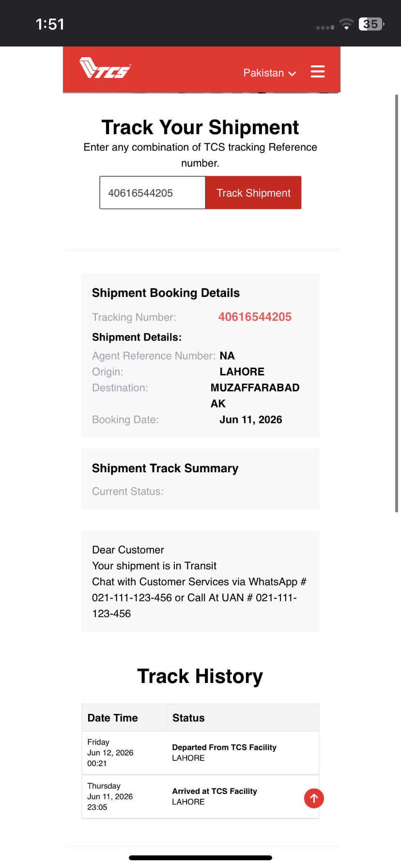401x868 pixels.
Task: Tap the Wi-Fi status icon
Action: click(x=346, y=24)
